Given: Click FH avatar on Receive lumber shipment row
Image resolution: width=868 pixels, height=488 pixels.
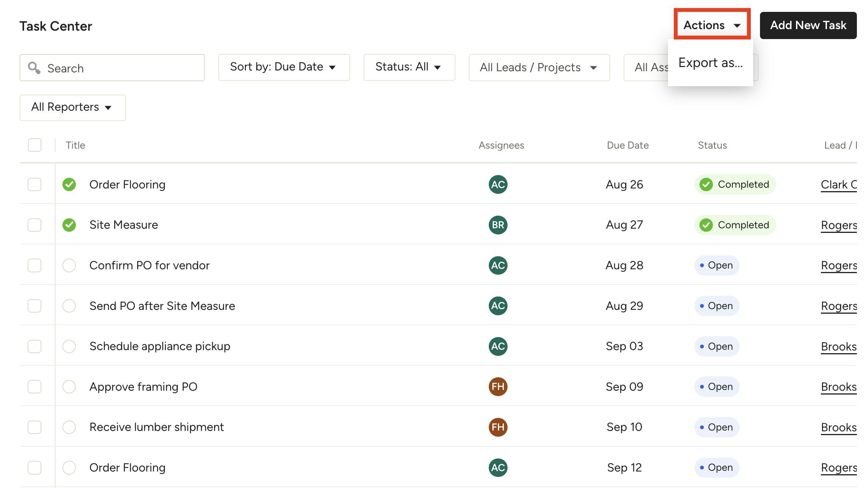Looking at the screenshot, I should tap(498, 427).
